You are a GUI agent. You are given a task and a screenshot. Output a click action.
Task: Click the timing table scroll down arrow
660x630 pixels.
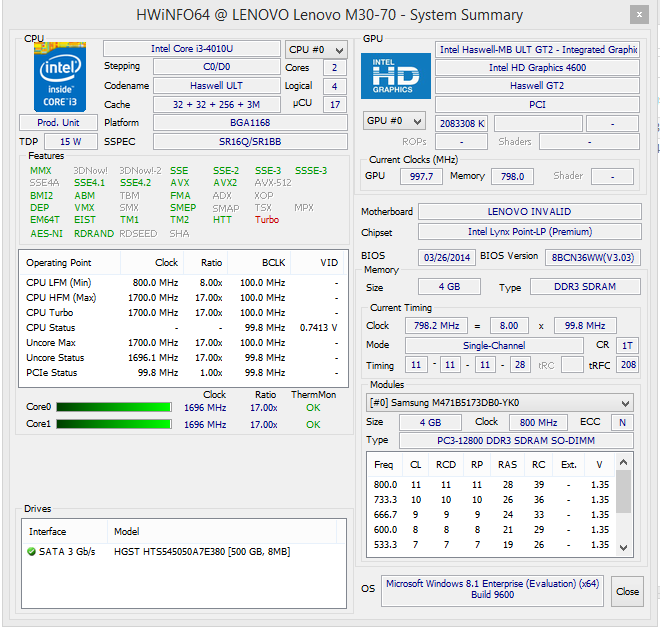pyautogui.click(x=624, y=548)
